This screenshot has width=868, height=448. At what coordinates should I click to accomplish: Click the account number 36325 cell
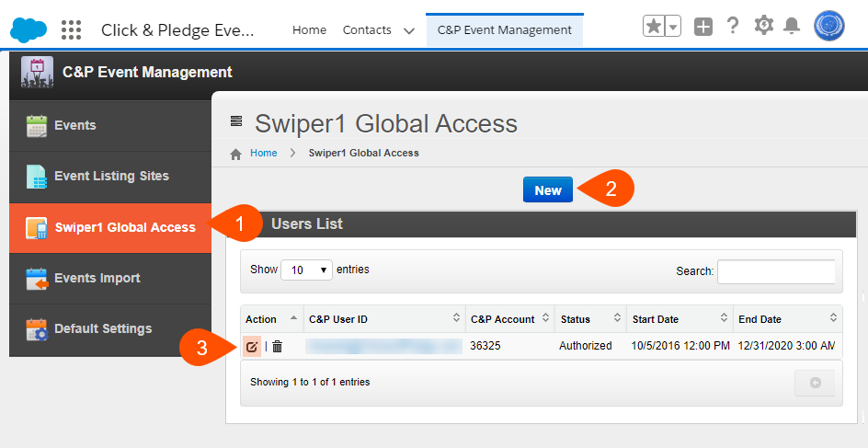[485, 346]
